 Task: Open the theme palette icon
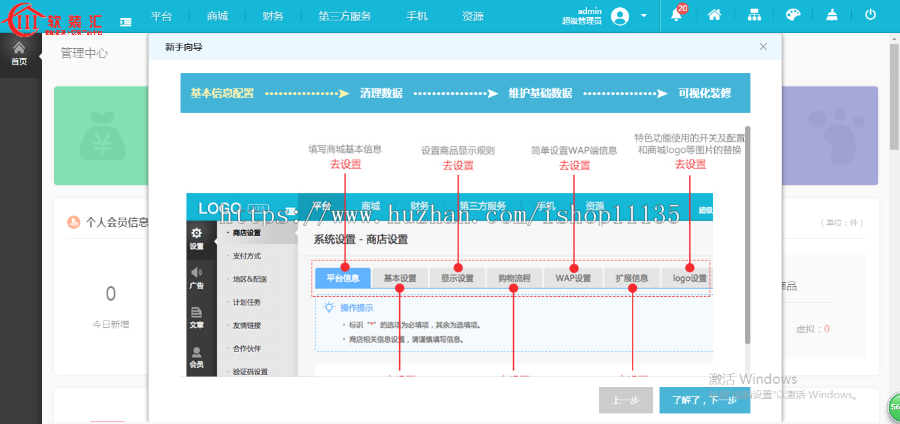tap(793, 16)
